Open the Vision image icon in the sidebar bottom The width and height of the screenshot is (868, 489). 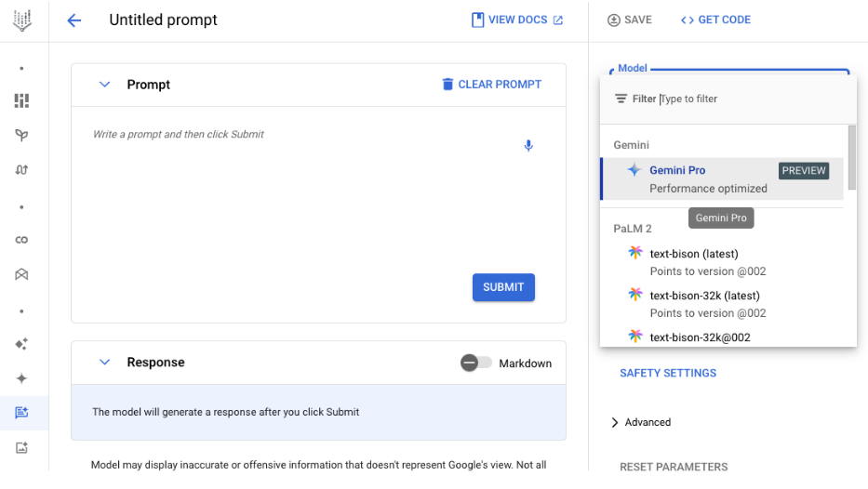[21, 447]
